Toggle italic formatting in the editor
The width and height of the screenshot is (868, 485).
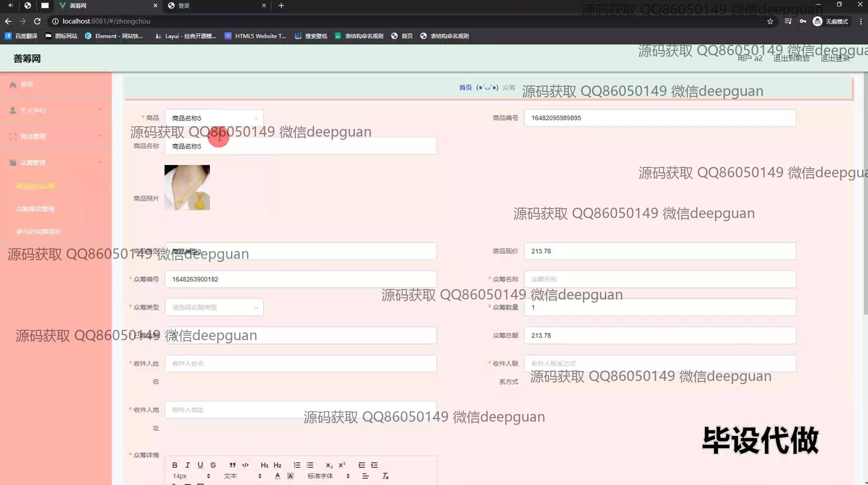tap(188, 465)
